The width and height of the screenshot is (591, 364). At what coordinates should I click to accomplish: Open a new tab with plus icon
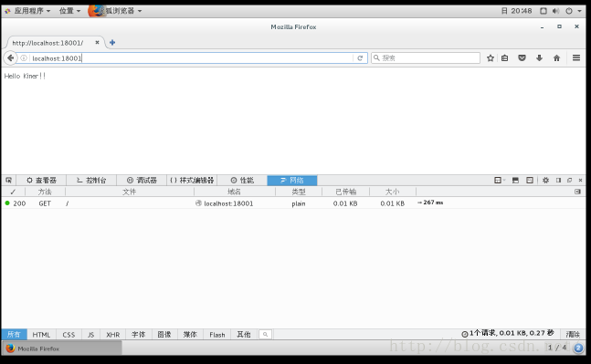[x=112, y=43]
